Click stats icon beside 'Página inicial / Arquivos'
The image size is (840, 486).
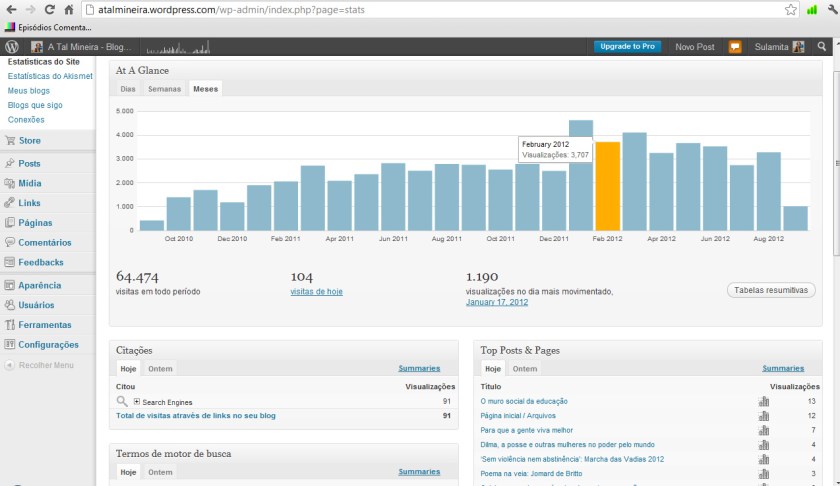pyautogui.click(x=764, y=416)
